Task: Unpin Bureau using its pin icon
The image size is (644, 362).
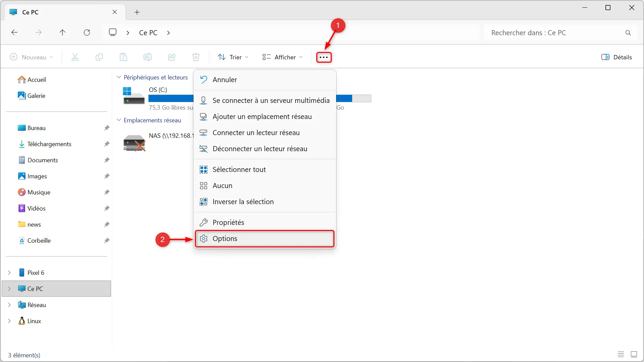Action: (107, 128)
